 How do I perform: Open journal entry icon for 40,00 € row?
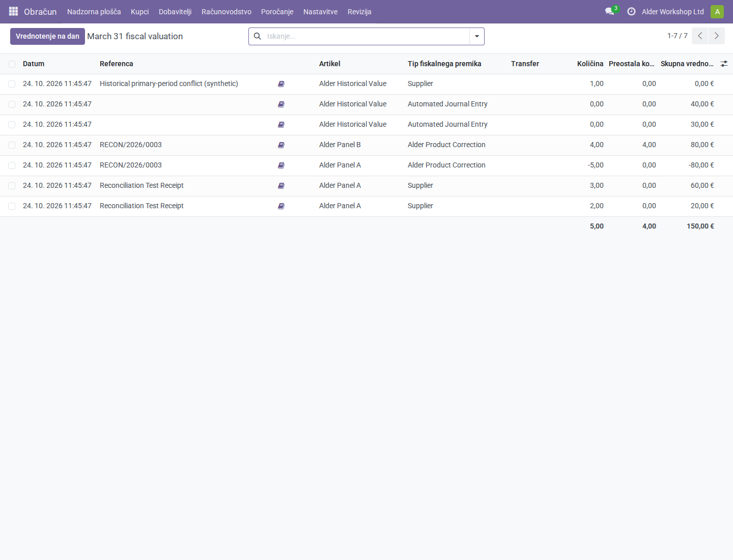pyautogui.click(x=281, y=104)
